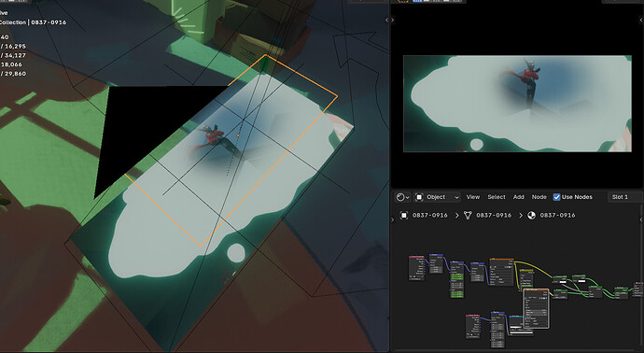The image size is (644, 353).
Task: Click the Collection | 0837-0916 viewport label
Action: [x=33, y=22]
